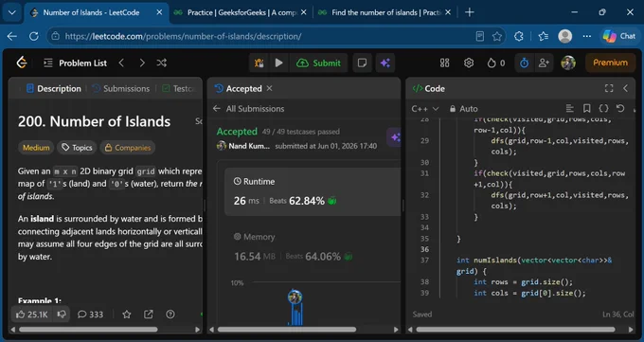Open the Companies tag
The width and height of the screenshot is (644, 342).
127,148
